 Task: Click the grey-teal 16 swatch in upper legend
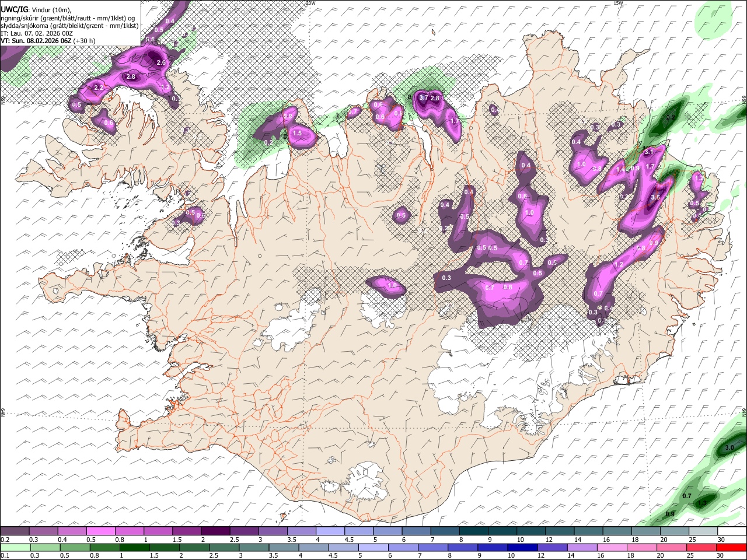pos(617,531)
